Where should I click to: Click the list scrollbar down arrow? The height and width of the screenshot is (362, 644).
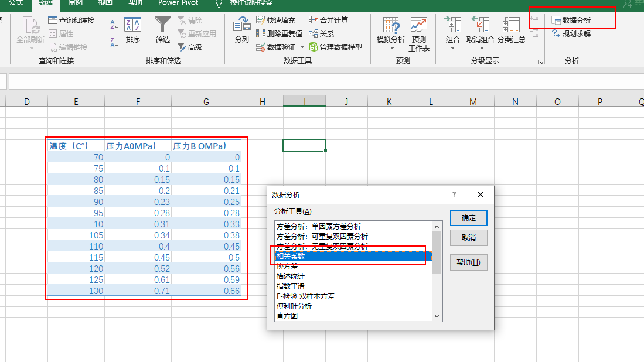[437, 316]
